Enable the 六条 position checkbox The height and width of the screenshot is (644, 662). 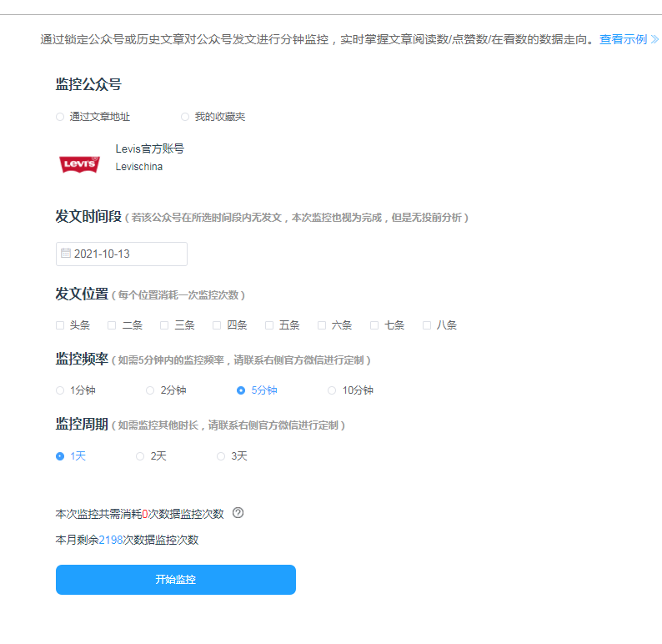pos(322,325)
